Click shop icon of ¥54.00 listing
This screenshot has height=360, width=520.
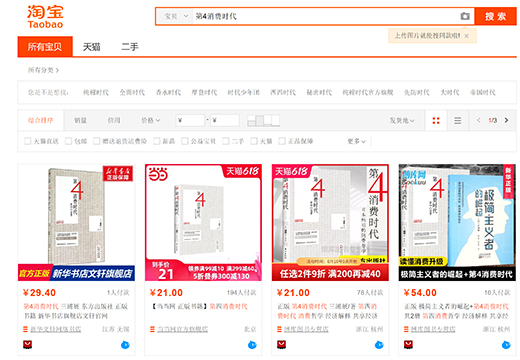pos(406,329)
